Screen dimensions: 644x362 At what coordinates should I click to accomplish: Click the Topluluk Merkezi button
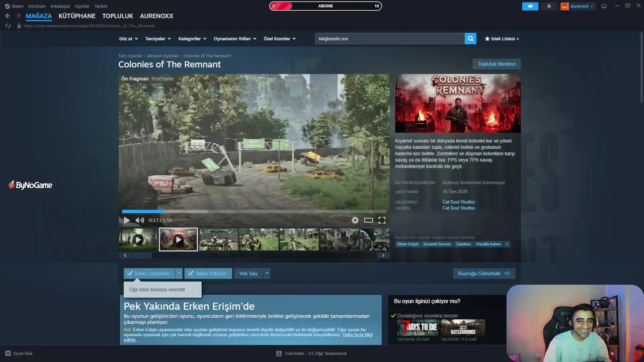coord(497,64)
